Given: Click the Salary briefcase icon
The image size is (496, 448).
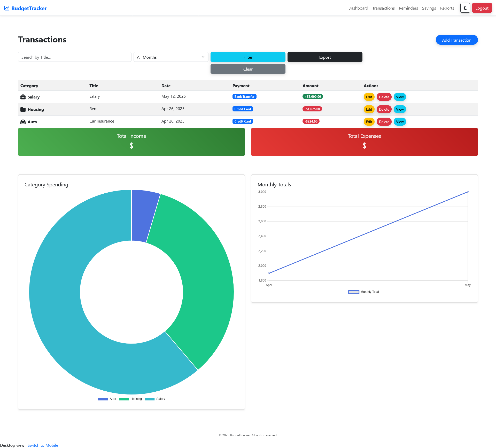Looking at the screenshot, I should 23,97.
